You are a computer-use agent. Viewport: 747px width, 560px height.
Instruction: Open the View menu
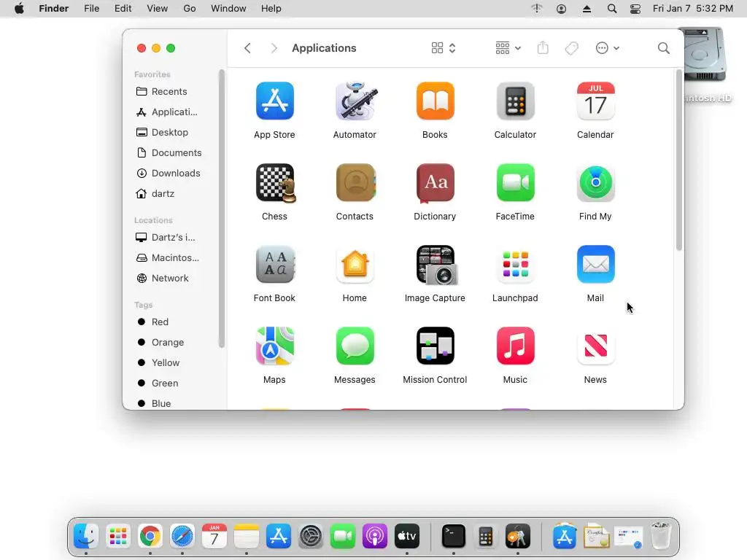(158, 9)
